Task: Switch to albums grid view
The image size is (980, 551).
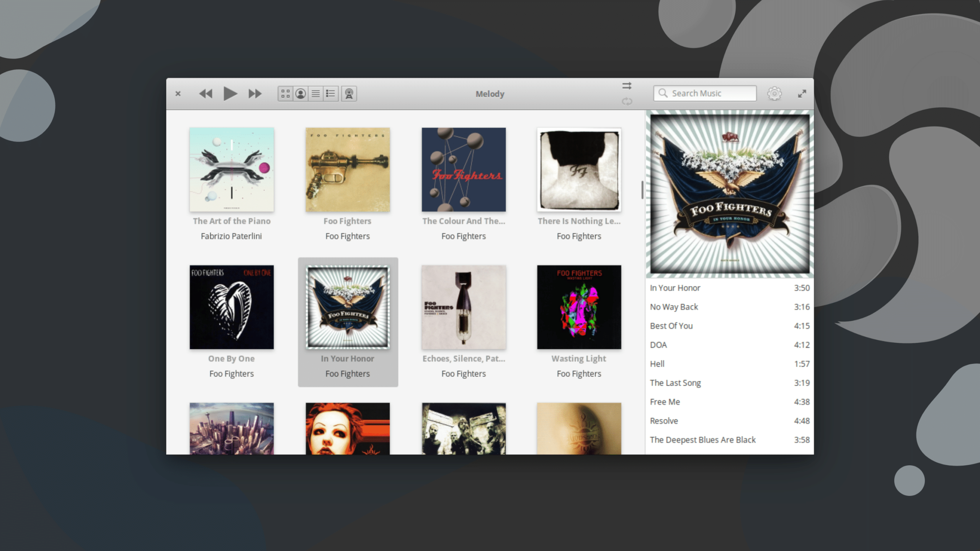Action: click(286, 94)
